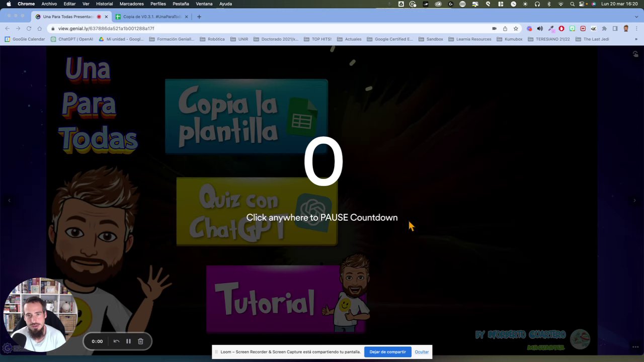Open the Doctorado 2021 bookmark folder
This screenshot has width=644, height=362.
click(x=276, y=39)
